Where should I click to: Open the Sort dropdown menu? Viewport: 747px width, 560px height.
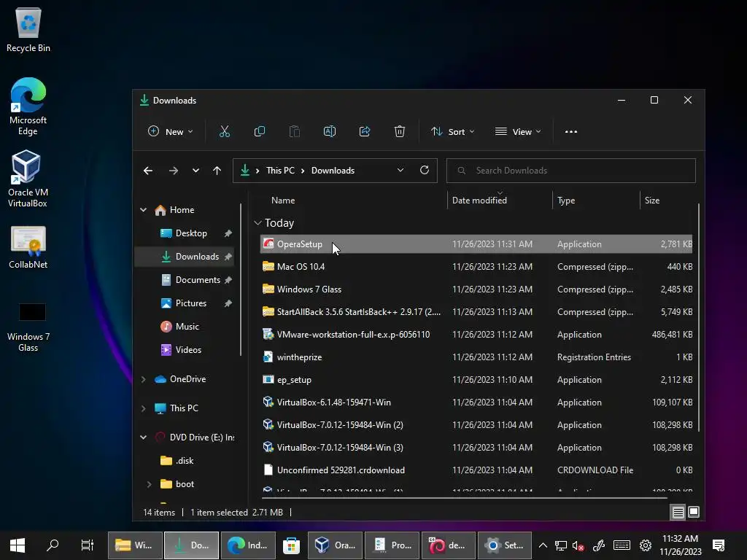pos(452,131)
